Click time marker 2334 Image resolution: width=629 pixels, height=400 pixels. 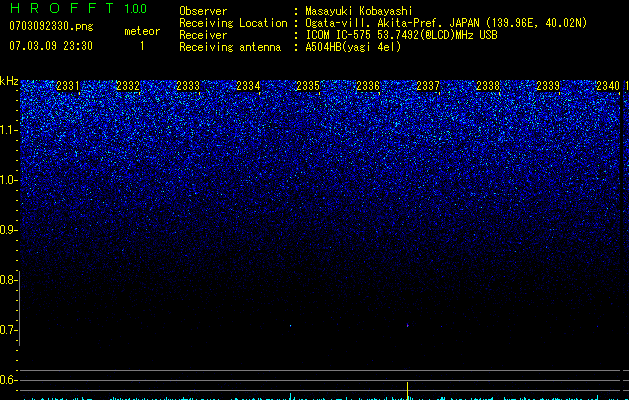coord(248,86)
